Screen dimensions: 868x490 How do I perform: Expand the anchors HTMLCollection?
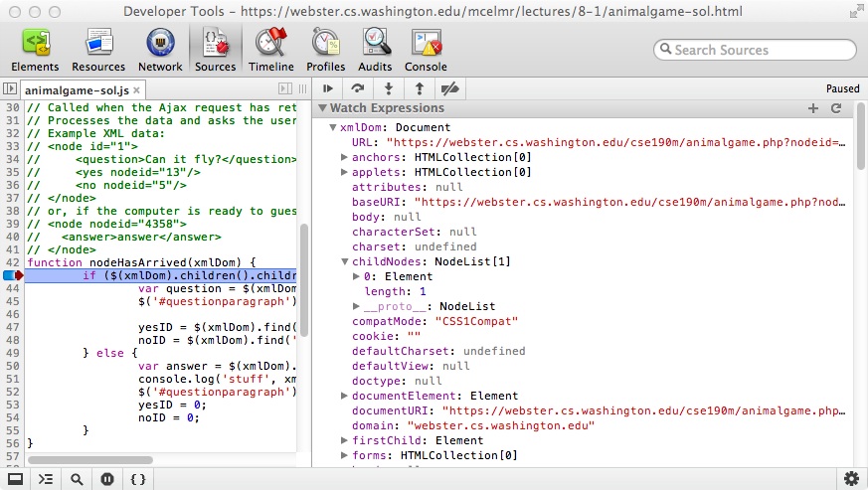point(344,157)
